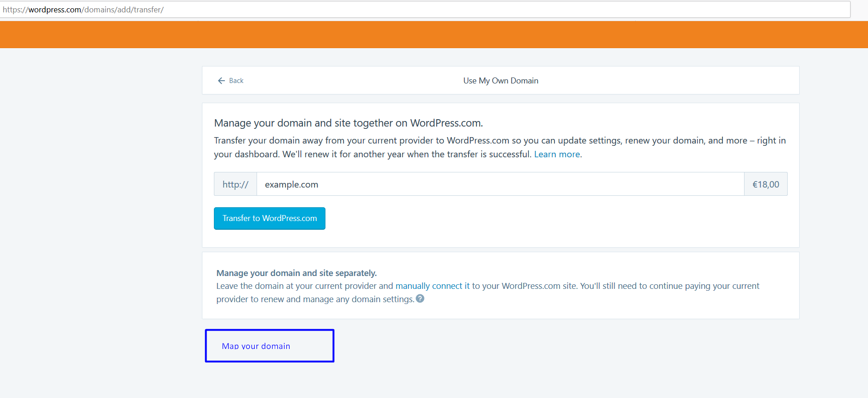Click the €18,00 price label

click(x=766, y=184)
